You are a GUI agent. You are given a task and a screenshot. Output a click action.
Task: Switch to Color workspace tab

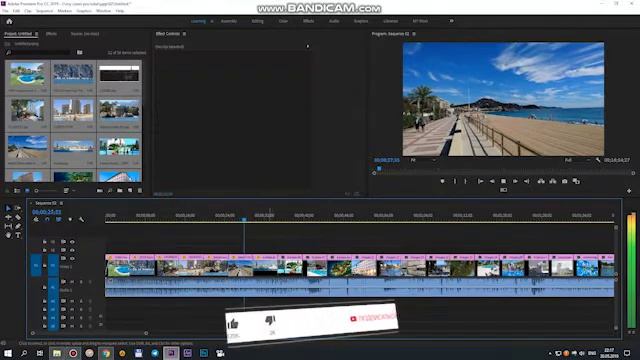[x=283, y=21]
